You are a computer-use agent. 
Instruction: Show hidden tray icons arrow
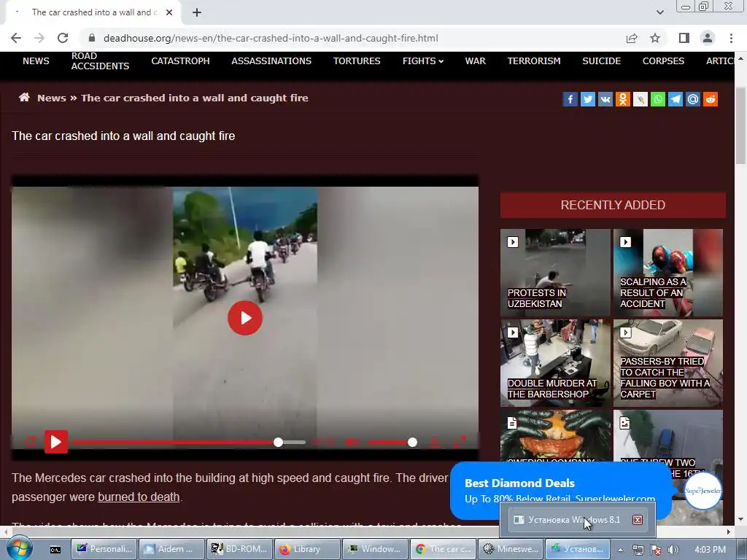click(620, 550)
